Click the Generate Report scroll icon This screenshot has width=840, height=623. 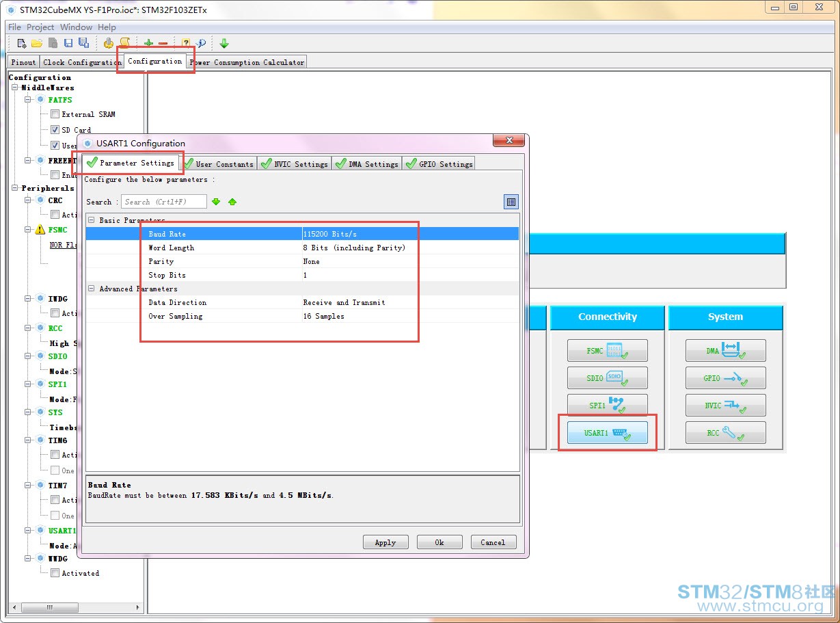tap(124, 43)
